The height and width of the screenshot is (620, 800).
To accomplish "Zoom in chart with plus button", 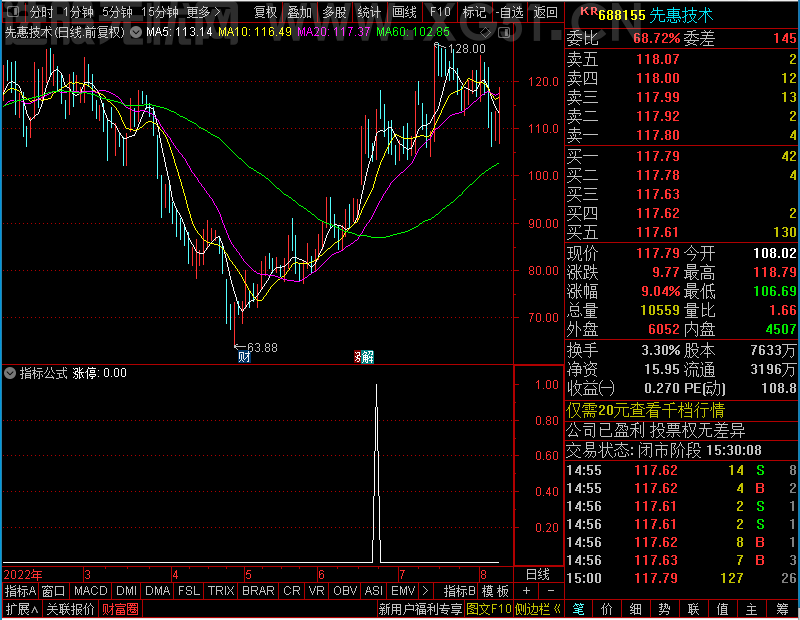I will 526,591.
